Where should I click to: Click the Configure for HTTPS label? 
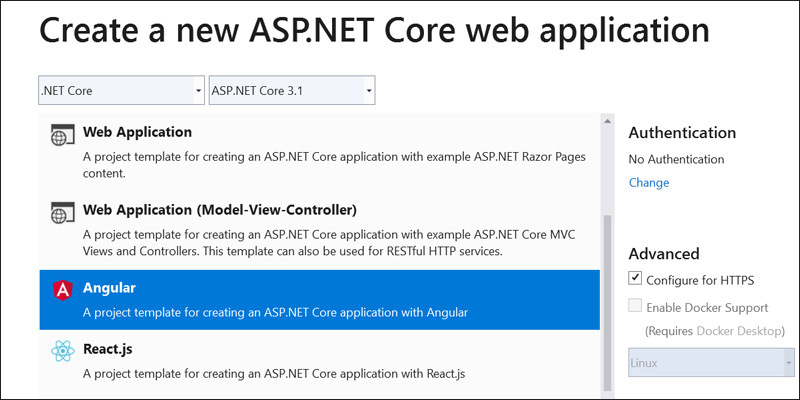tap(700, 280)
